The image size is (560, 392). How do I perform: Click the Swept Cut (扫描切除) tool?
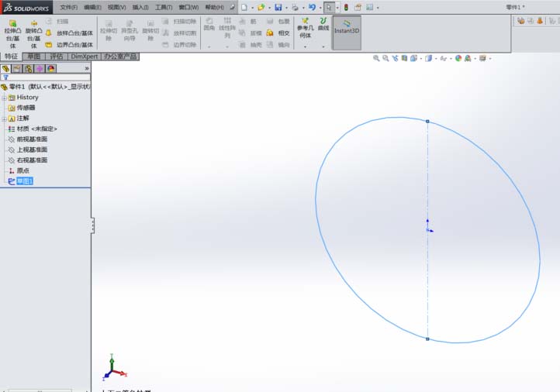click(x=179, y=22)
